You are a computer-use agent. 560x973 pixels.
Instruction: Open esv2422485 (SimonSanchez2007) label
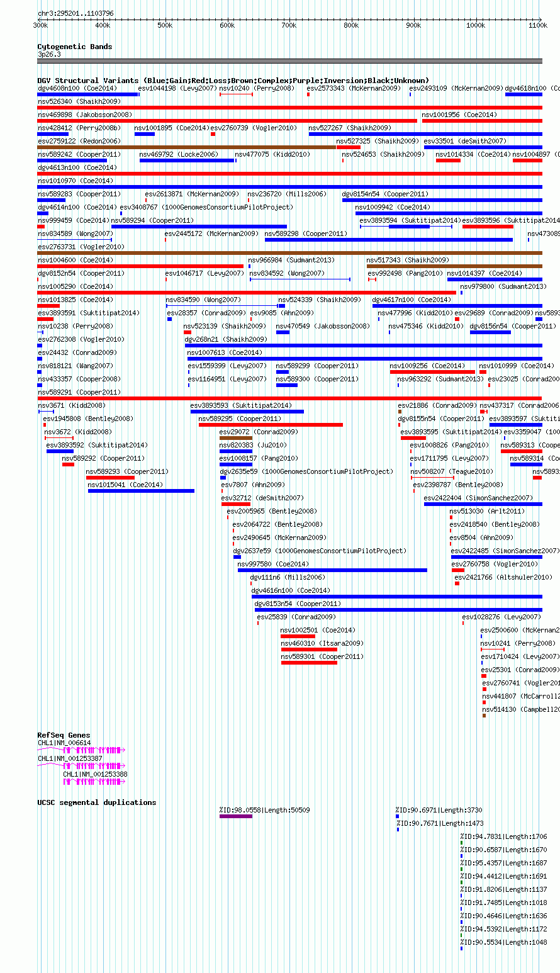click(505, 551)
